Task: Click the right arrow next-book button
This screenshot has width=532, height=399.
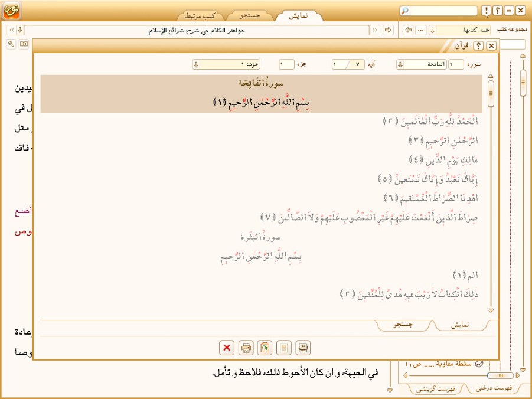Action: click(388, 30)
